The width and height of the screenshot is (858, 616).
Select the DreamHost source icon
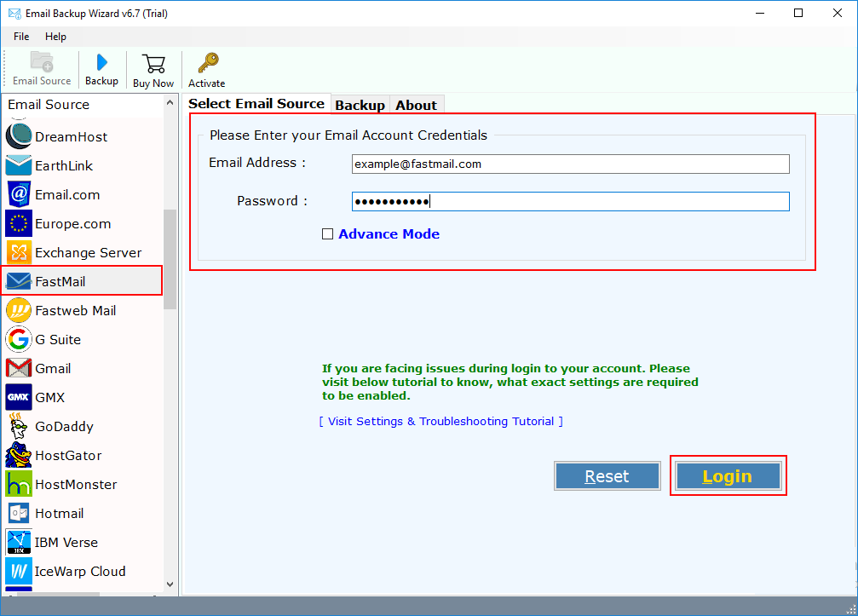[19, 136]
